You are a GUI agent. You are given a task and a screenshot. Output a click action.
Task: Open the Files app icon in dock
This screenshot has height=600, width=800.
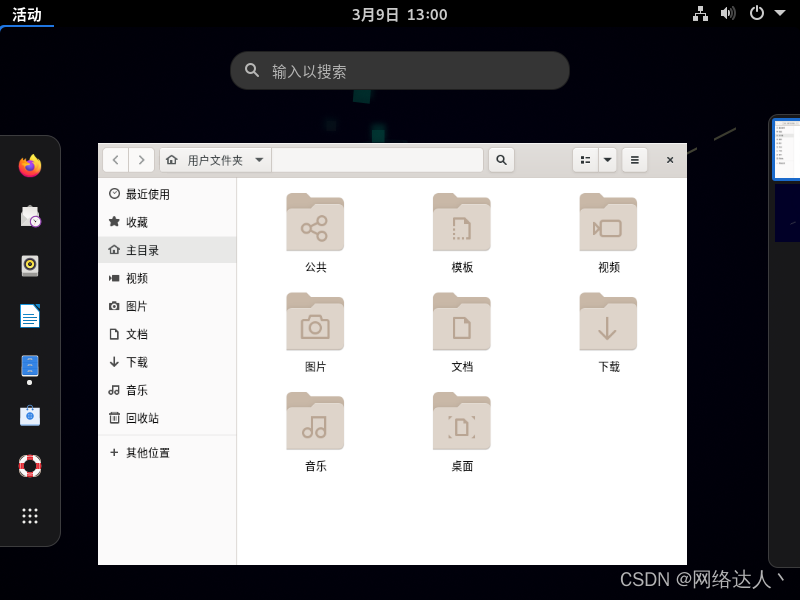tap(30, 365)
